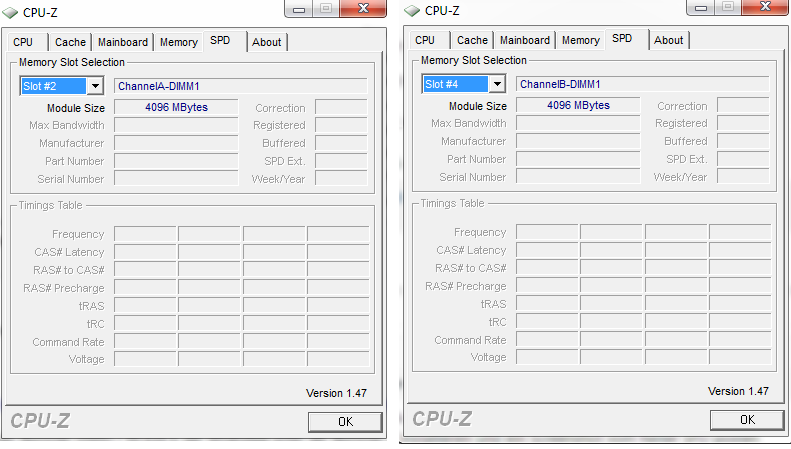Image resolution: width=791 pixels, height=449 pixels.
Task: Expand the Slot #4 dropdown arrow
Action: pyautogui.click(x=497, y=84)
